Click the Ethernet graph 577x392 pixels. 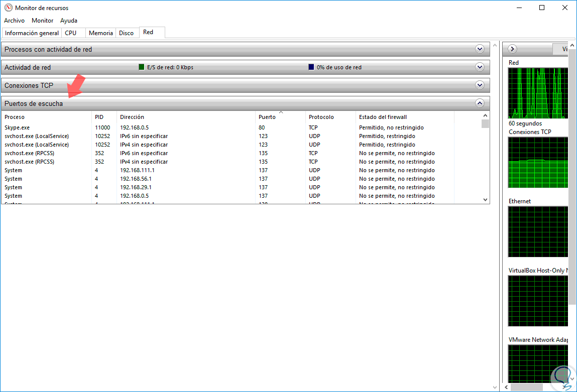538,232
